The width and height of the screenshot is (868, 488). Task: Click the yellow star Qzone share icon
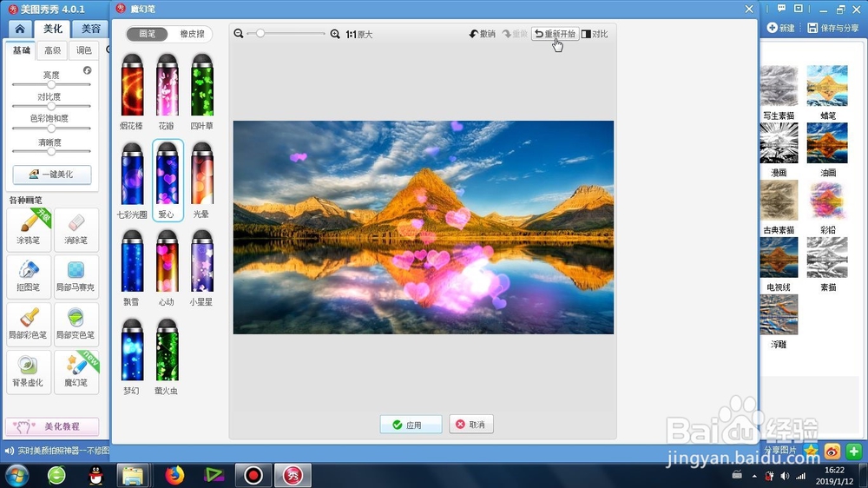tap(811, 452)
